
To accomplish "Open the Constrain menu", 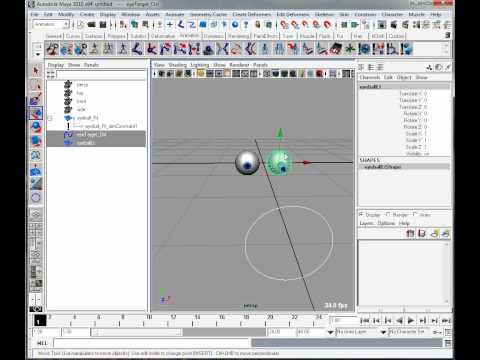I will [x=365, y=15].
